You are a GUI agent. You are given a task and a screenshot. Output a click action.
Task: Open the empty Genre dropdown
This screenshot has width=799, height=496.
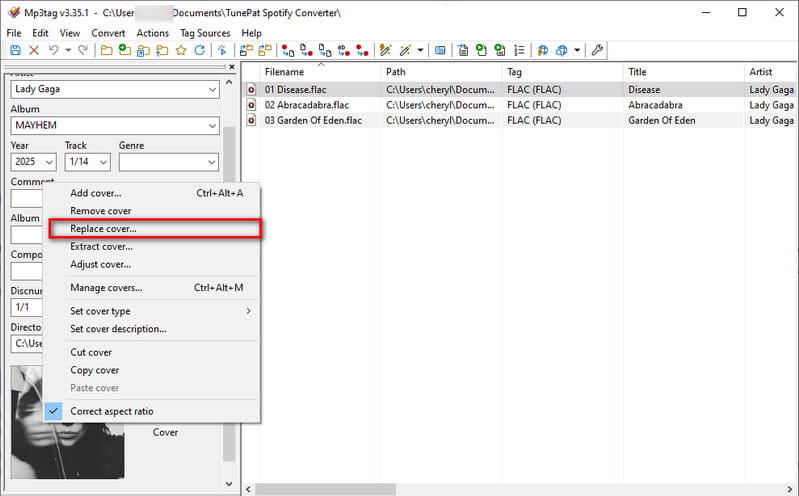tap(211, 162)
